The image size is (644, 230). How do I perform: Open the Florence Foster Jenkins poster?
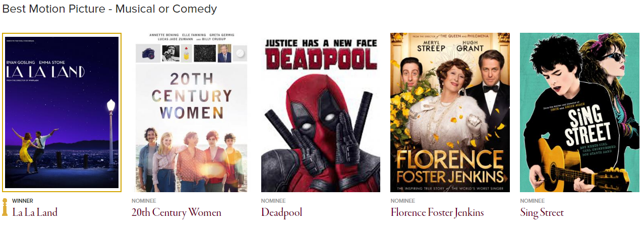(450, 112)
